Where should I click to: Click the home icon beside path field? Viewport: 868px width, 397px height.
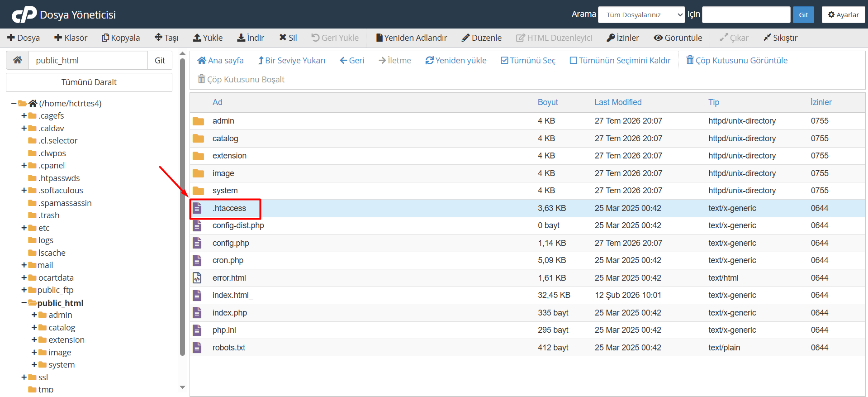coord(18,60)
